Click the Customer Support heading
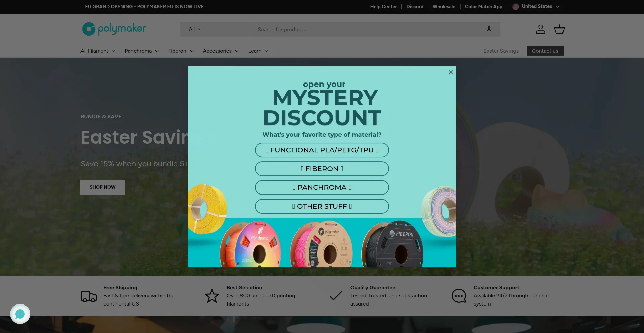644x333 pixels. [496, 288]
